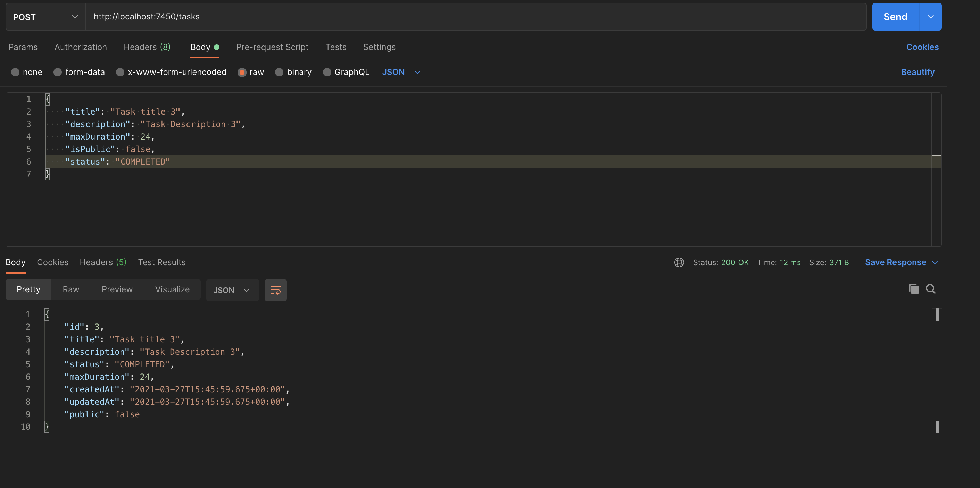
Task: Click the "id": 3 response line
Action: point(84,327)
